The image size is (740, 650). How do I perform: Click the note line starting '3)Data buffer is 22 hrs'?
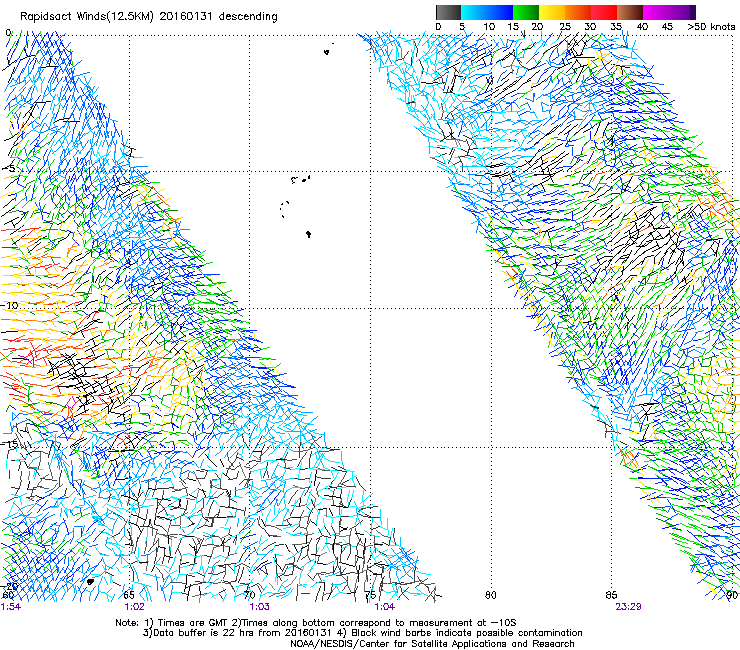(362, 633)
